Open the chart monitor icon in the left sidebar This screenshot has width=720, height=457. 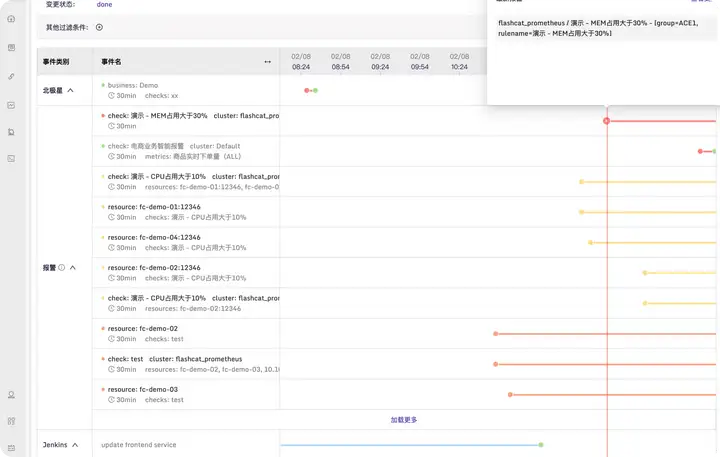click(11, 104)
